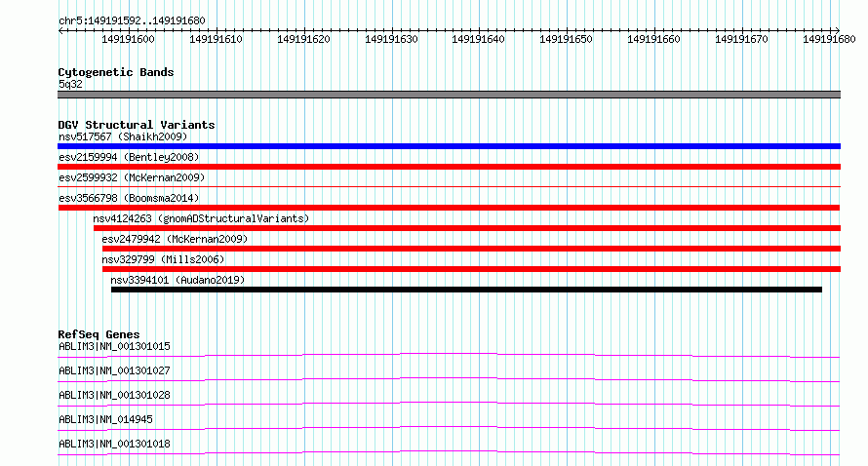Click the magenta NM_001301028 transcript line
Screen dimensions: 868x466
pos(449,404)
